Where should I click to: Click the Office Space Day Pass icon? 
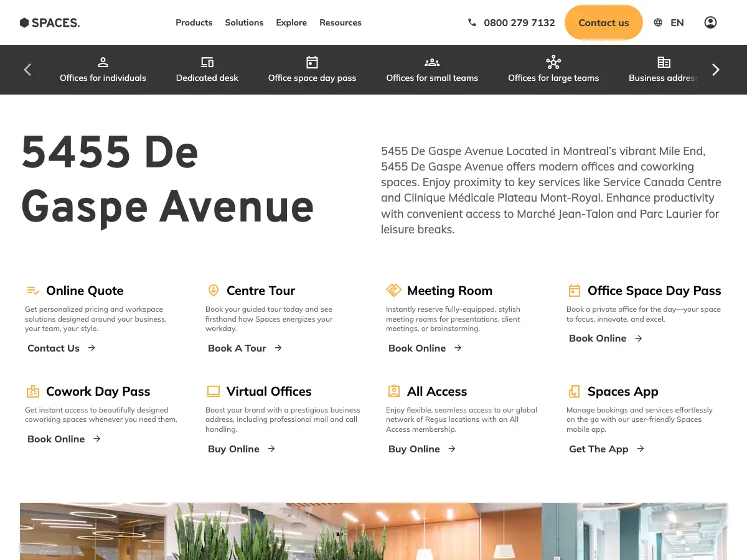coord(575,291)
